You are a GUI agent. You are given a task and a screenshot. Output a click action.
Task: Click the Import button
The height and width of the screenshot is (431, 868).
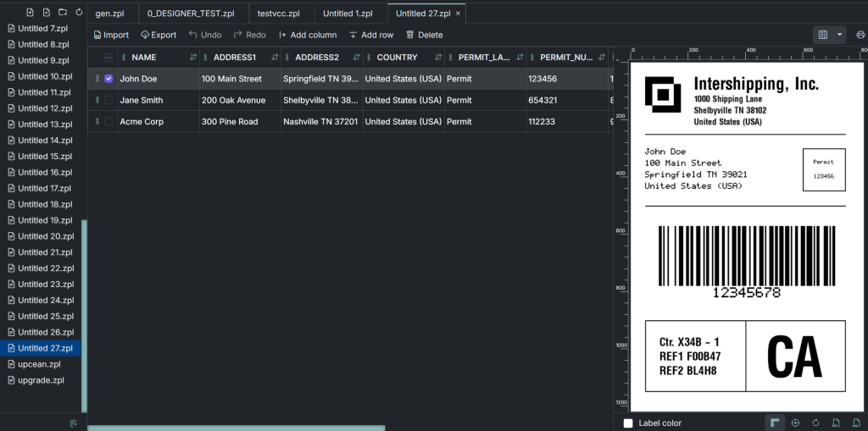111,35
